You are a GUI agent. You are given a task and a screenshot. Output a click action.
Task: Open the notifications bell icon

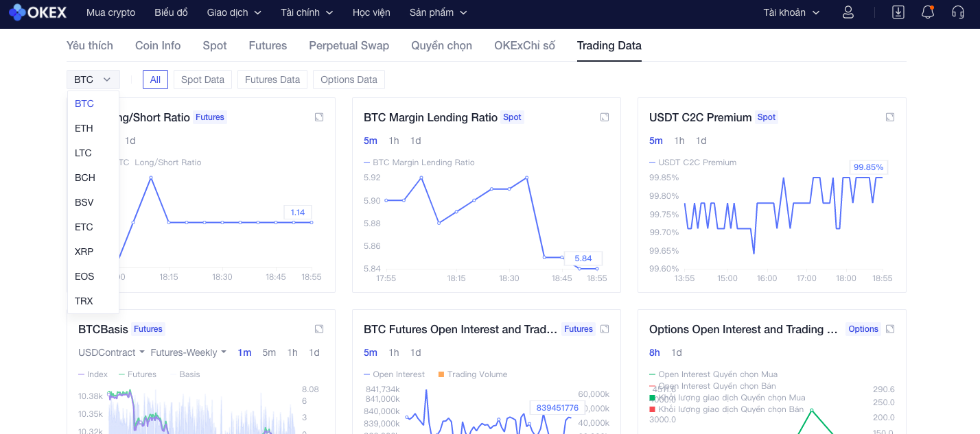[x=928, y=12]
